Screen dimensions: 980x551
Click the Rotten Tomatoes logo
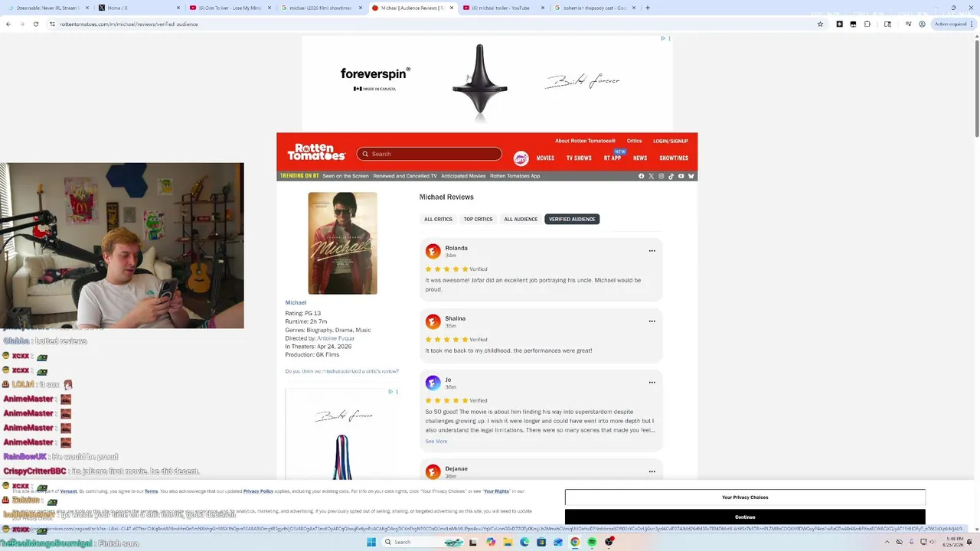pos(316,152)
